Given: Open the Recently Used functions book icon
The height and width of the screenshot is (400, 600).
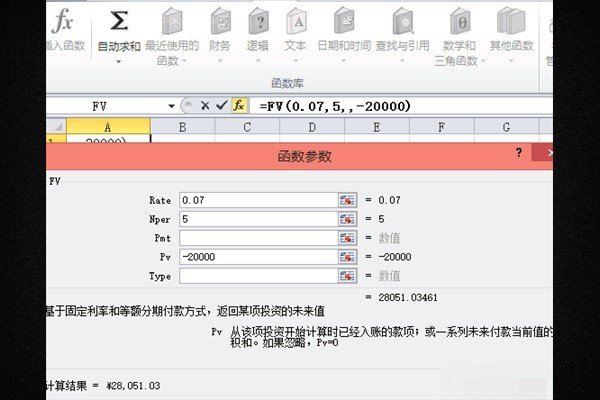Looking at the screenshot, I should (172, 22).
